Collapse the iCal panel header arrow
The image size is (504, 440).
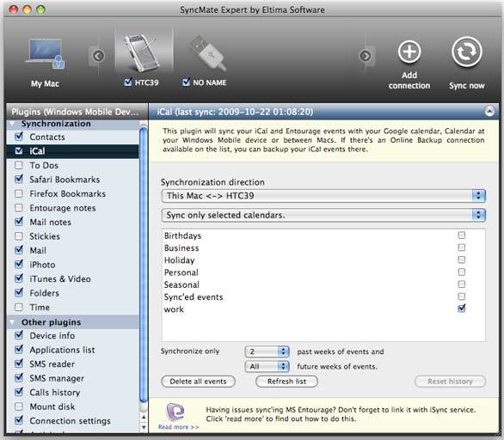click(489, 112)
